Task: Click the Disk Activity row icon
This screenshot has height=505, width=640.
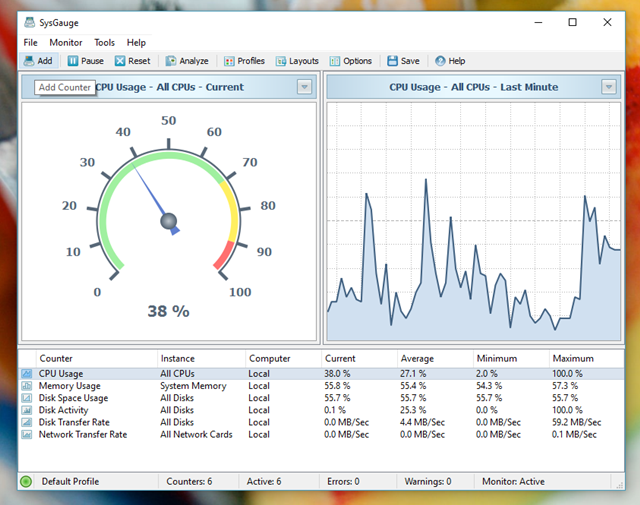Action: coord(27,410)
